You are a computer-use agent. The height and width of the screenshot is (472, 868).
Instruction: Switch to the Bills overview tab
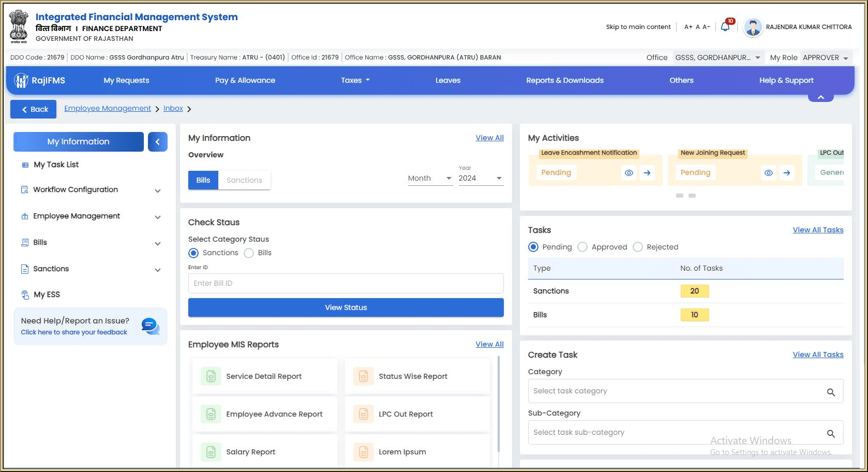click(203, 180)
